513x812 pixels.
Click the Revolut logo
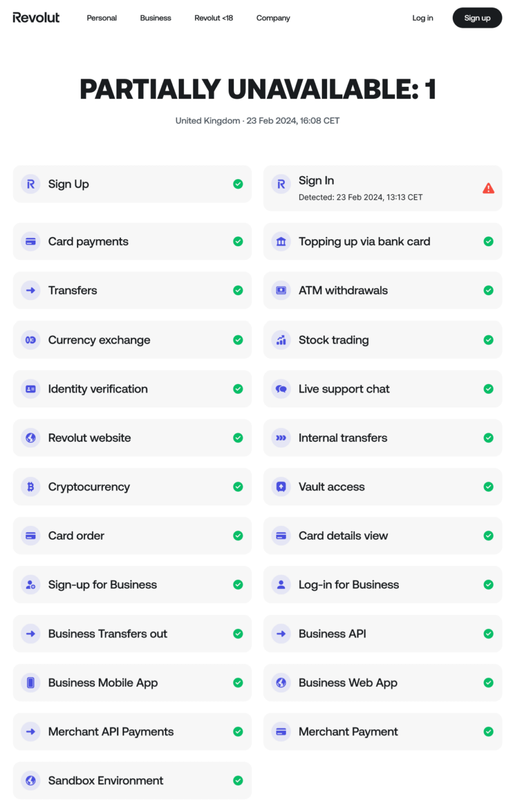pos(36,17)
